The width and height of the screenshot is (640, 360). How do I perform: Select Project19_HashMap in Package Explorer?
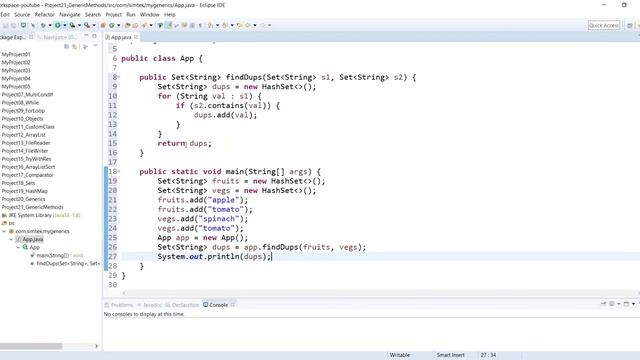(x=24, y=191)
